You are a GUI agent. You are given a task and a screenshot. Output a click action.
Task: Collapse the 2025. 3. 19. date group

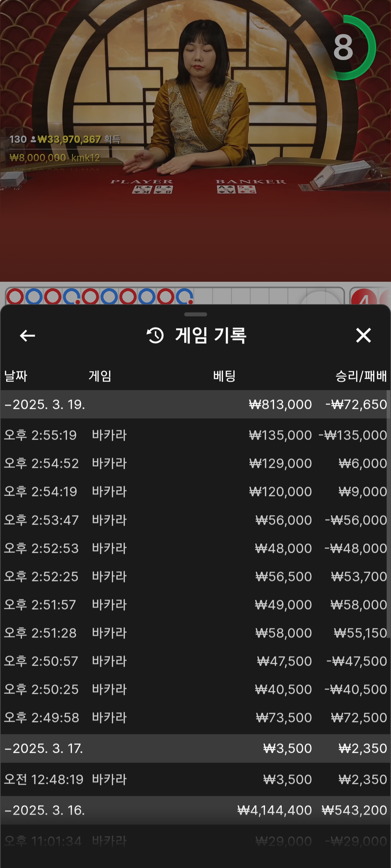(x=45, y=404)
